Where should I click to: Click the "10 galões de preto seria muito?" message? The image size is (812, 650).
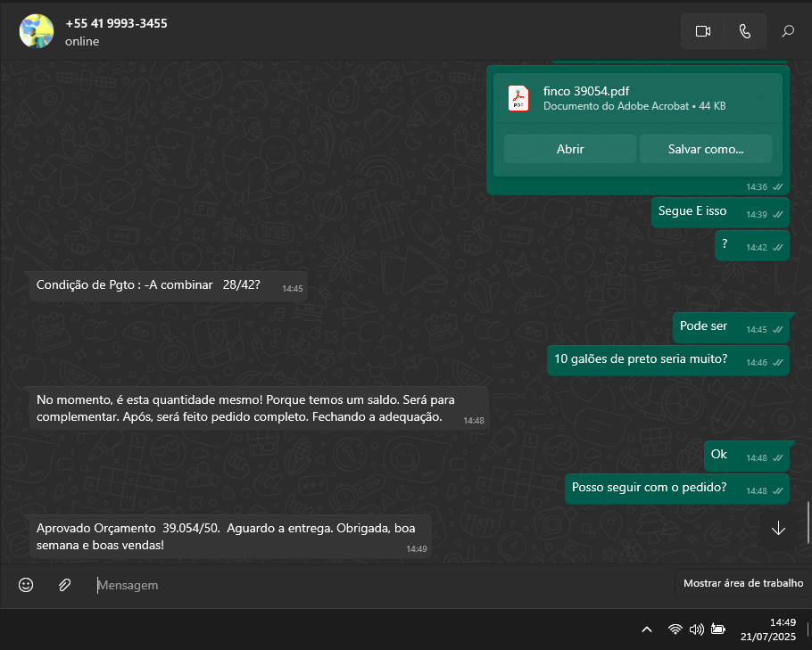[x=641, y=359]
